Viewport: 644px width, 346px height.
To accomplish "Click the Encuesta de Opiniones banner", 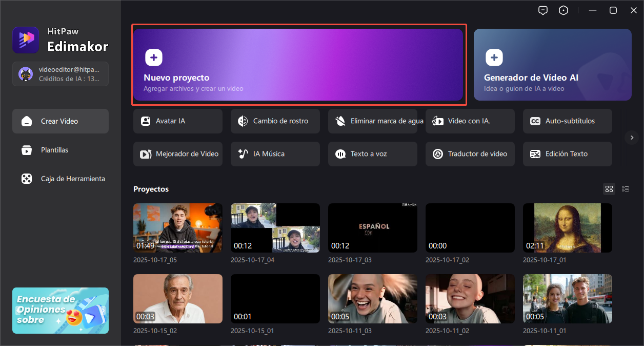I will [60, 311].
